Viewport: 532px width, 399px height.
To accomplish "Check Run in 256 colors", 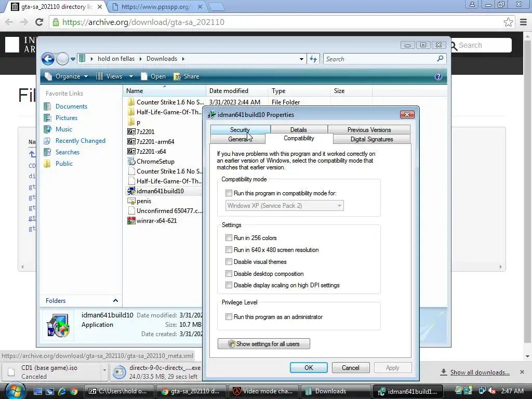I will pos(229,238).
